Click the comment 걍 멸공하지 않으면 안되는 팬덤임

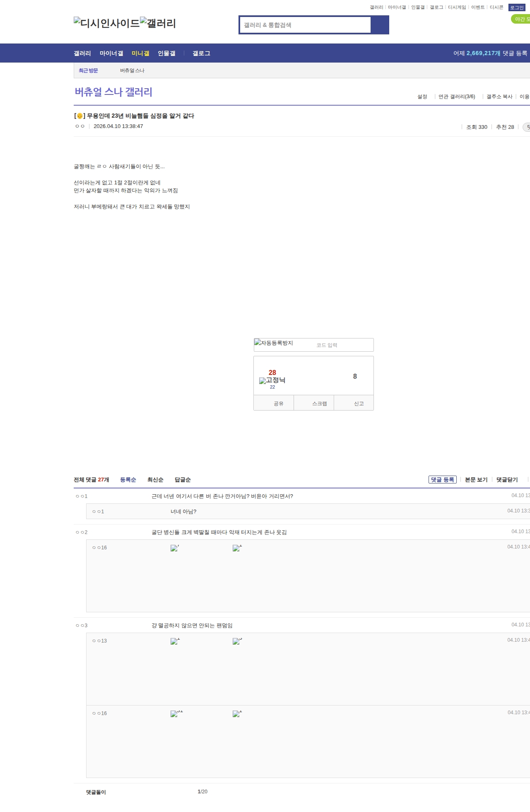(x=192, y=626)
